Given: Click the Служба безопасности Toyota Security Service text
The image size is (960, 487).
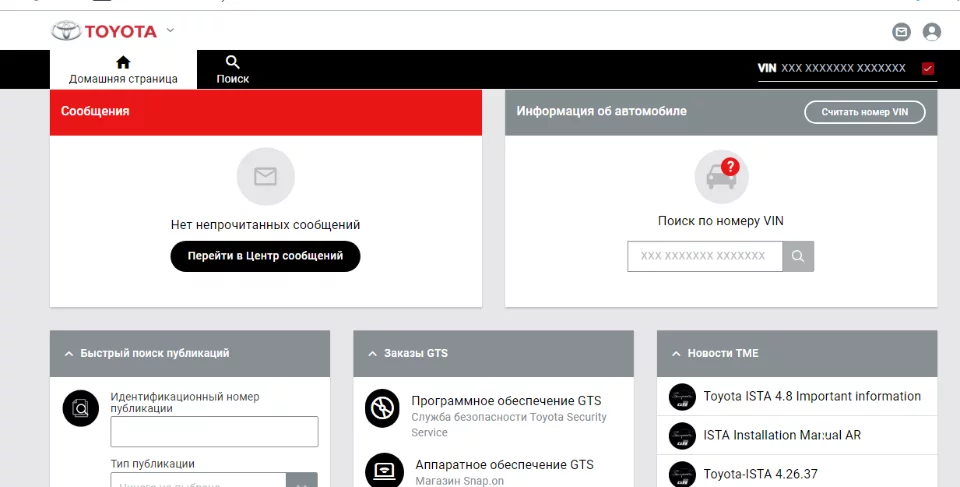Looking at the screenshot, I should pos(509,425).
